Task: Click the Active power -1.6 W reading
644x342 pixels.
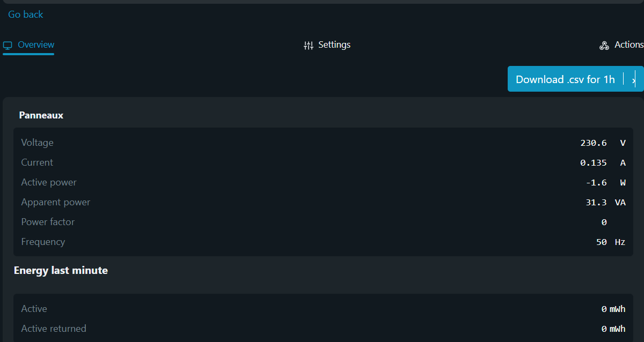Action: click(x=605, y=183)
